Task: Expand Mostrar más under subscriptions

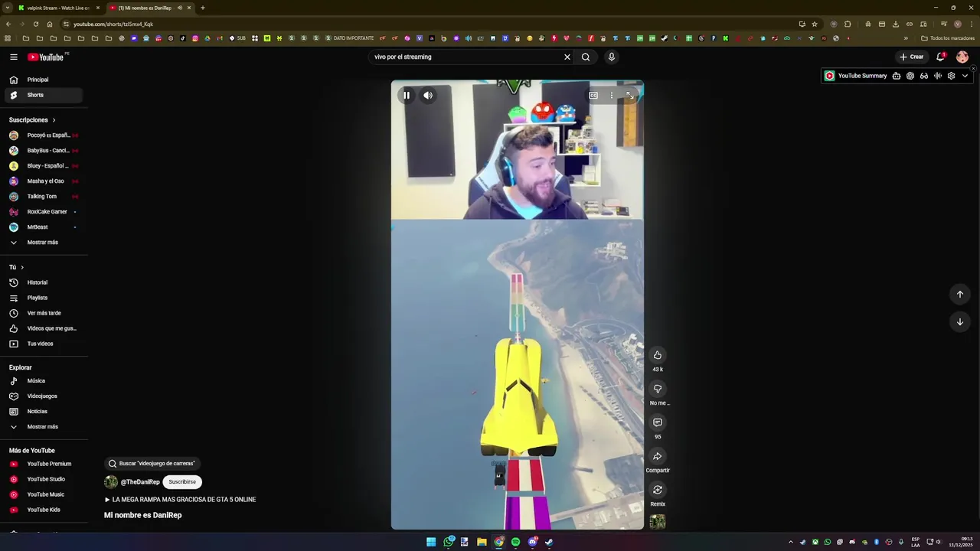Action: point(42,243)
